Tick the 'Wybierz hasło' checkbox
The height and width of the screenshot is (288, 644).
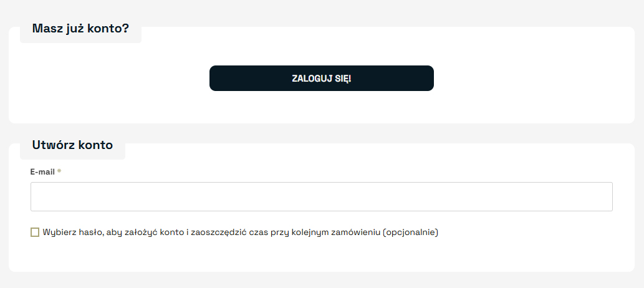(35, 233)
